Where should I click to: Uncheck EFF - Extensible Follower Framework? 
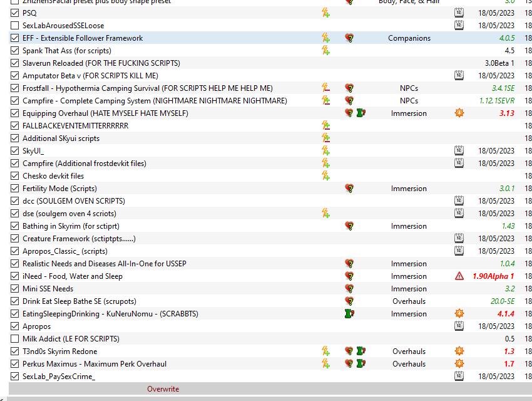(x=14, y=38)
